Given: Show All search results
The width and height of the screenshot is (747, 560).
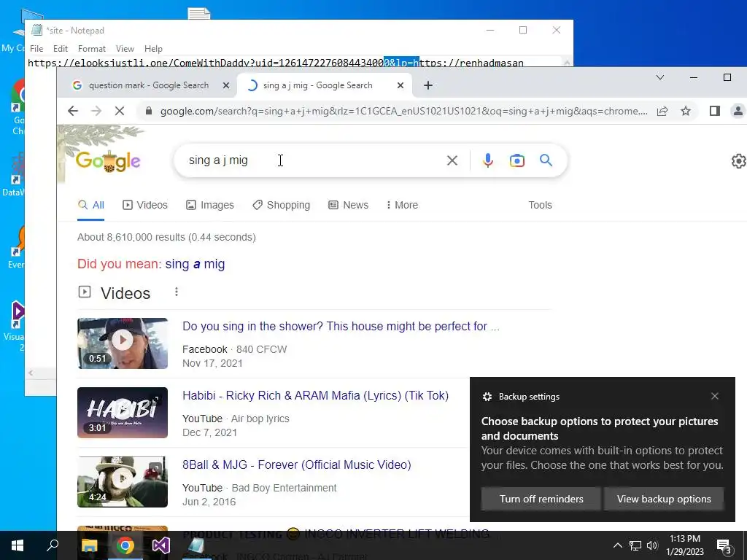Looking at the screenshot, I should pos(91,205).
